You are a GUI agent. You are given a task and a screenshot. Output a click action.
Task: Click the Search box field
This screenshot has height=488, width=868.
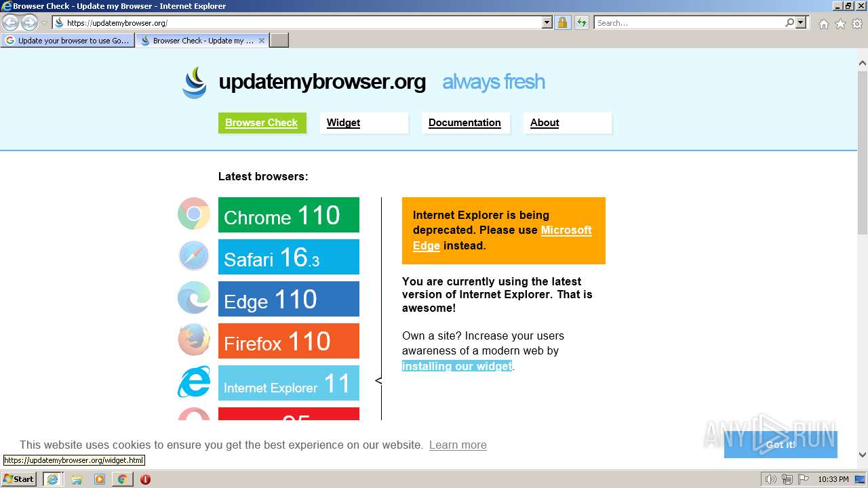[689, 22]
